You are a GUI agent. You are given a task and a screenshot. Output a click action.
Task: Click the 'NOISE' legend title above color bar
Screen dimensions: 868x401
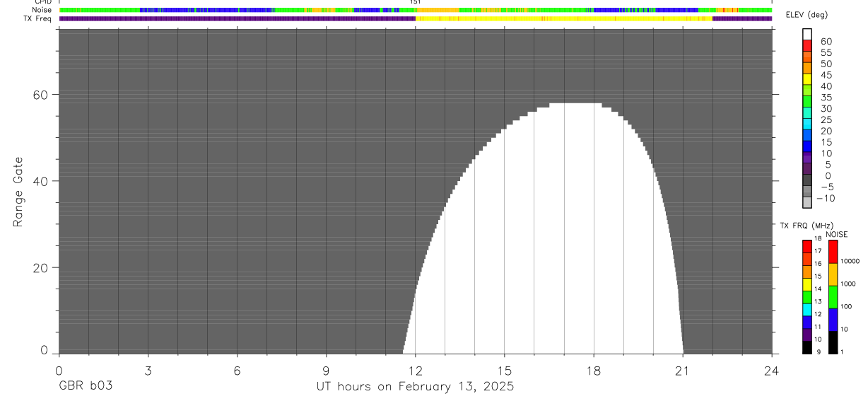point(837,234)
